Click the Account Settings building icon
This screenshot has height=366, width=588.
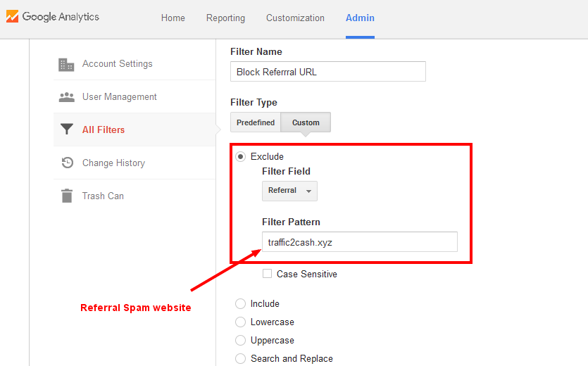tap(66, 65)
